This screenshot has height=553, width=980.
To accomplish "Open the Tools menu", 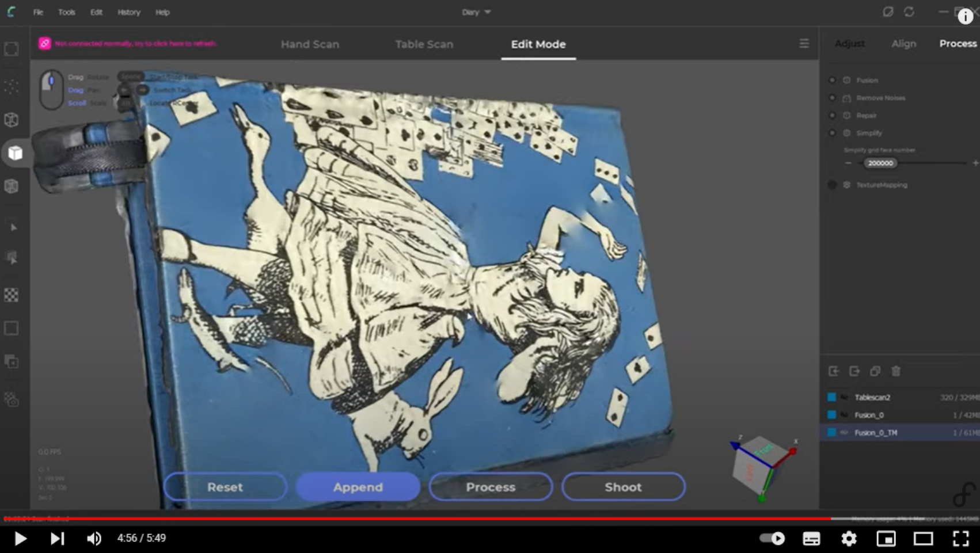I will 66,12.
